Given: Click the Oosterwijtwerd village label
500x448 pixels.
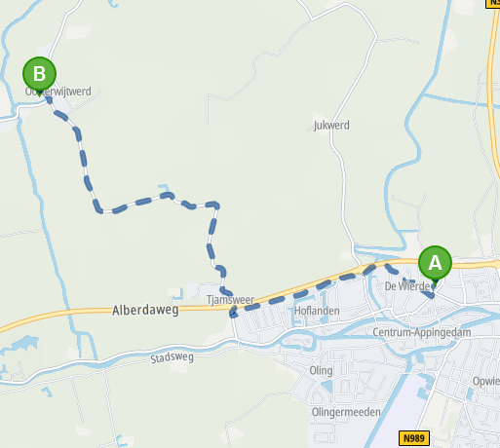Looking at the screenshot, I should pyautogui.click(x=58, y=92).
